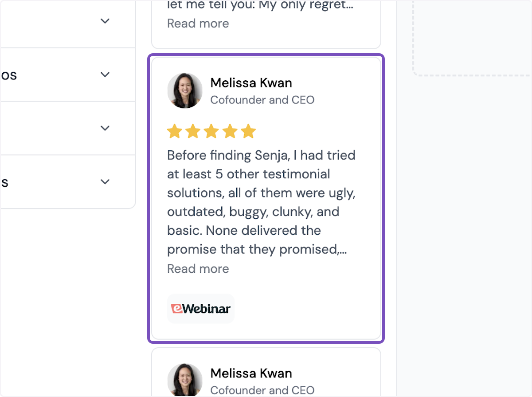
Task: Click the avatar on the bottom testimonial card
Action: (185, 379)
